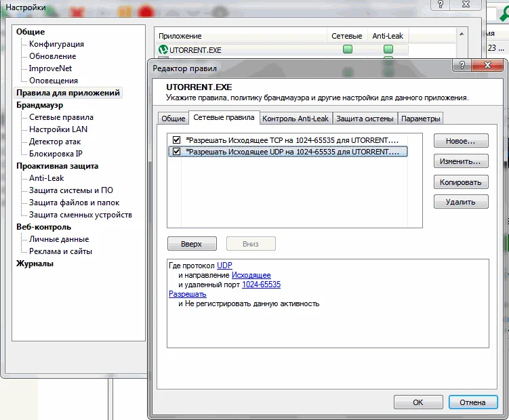This screenshot has width=509, height=420.
Task: Open Личные данные tree item
Action: point(59,239)
